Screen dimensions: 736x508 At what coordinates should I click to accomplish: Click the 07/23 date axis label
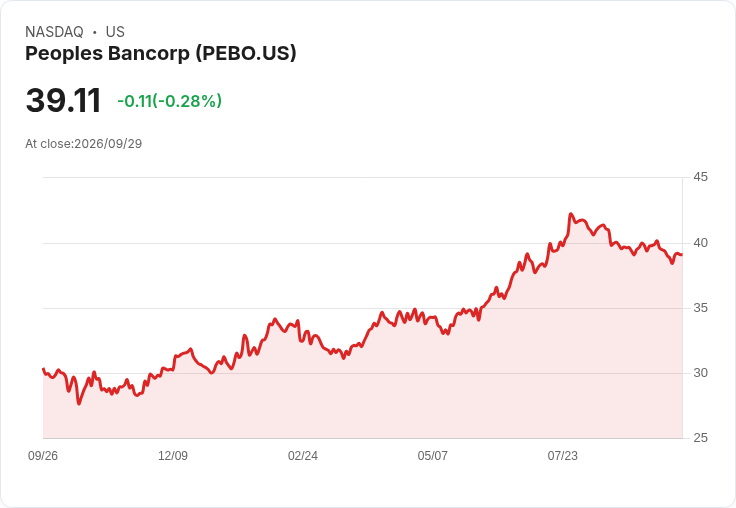click(562, 456)
